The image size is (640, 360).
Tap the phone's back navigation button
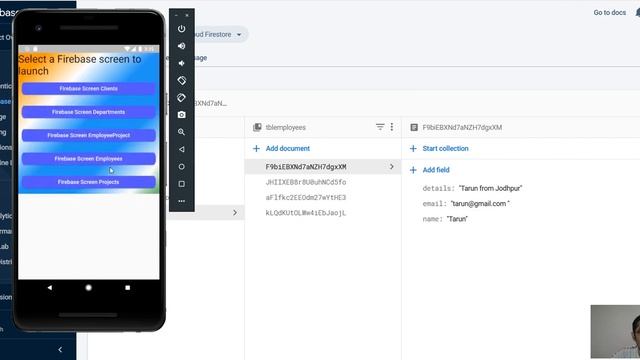tap(50, 288)
